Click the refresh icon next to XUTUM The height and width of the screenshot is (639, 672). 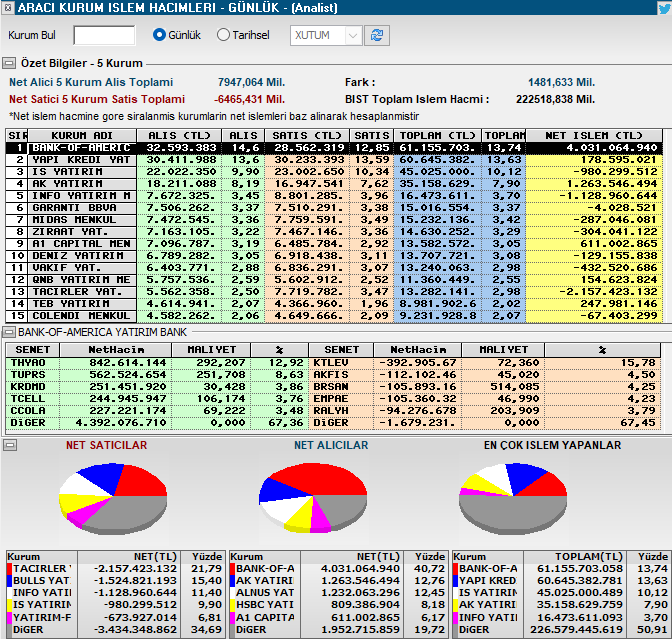377,35
